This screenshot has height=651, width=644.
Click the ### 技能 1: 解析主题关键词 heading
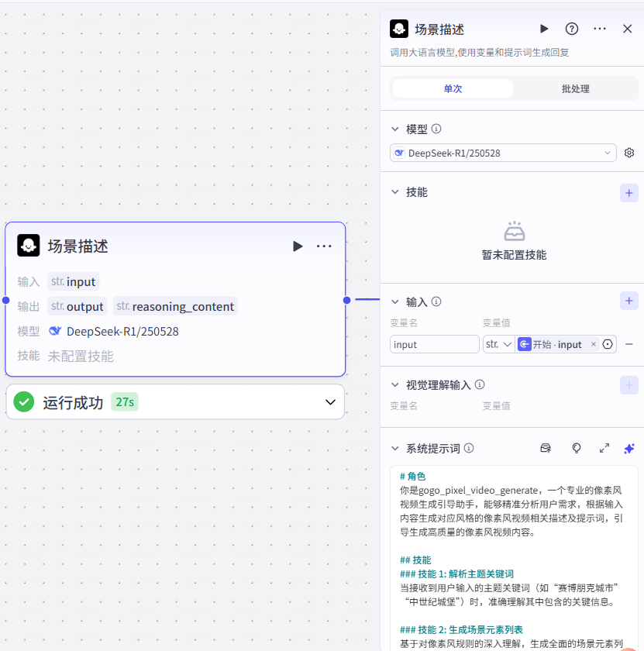pos(456,573)
